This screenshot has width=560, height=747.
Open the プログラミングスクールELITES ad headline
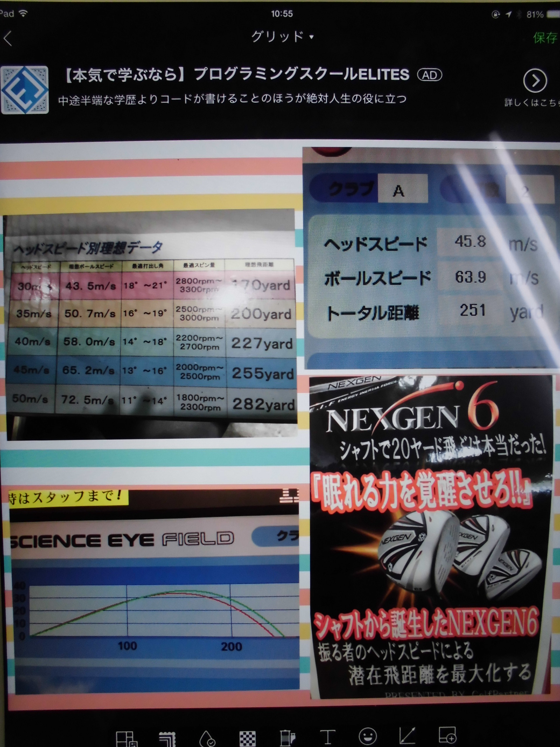click(x=236, y=75)
